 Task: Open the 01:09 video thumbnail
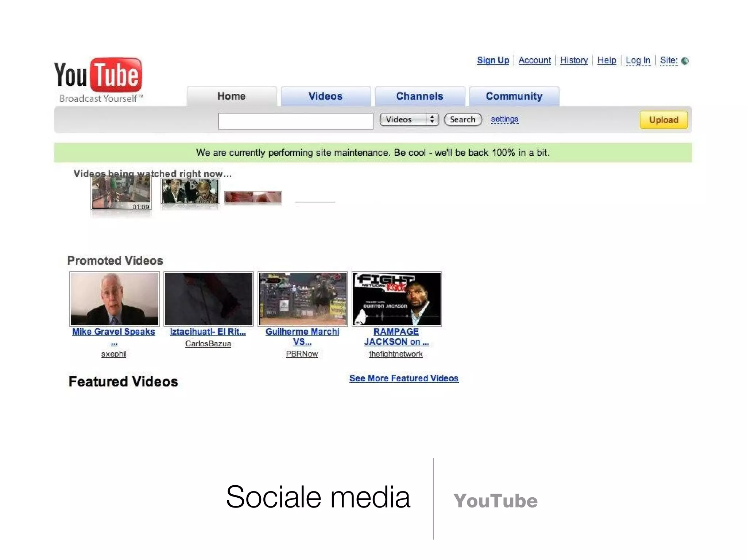point(121,192)
